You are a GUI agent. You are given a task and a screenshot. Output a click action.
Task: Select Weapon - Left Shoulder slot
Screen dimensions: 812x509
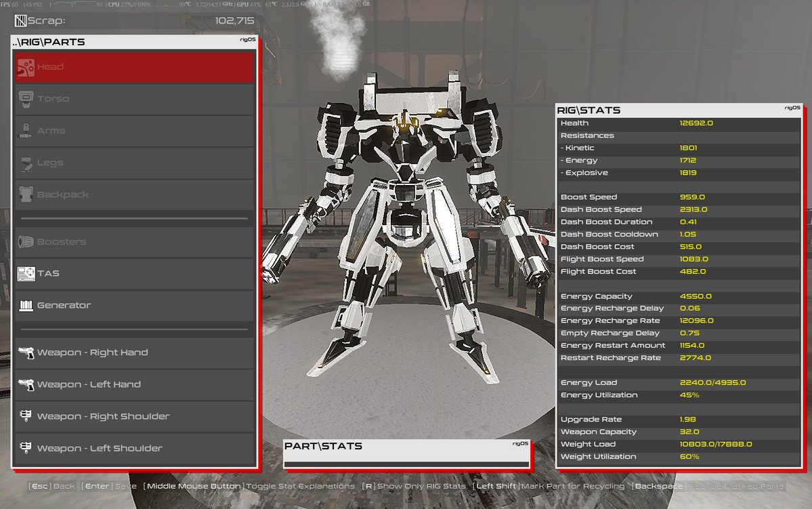click(135, 449)
